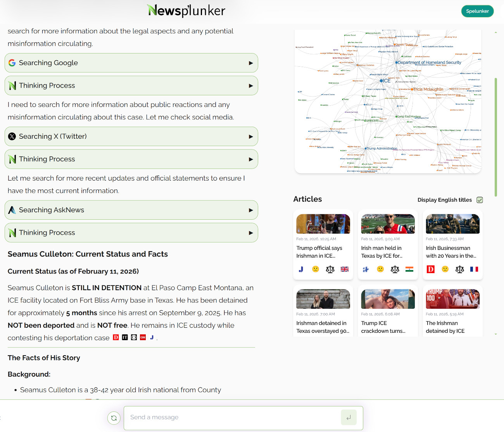
Task: Open article title 'Irish man held in Texas by ICE for...'
Action: pyautogui.click(x=382, y=252)
